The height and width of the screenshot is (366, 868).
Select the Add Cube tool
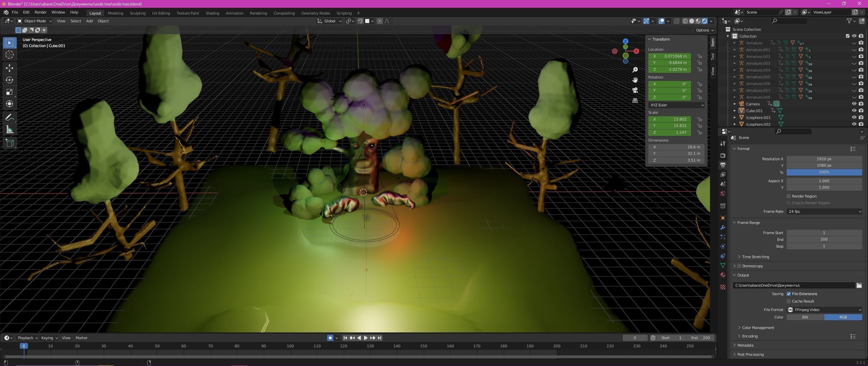[9, 143]
